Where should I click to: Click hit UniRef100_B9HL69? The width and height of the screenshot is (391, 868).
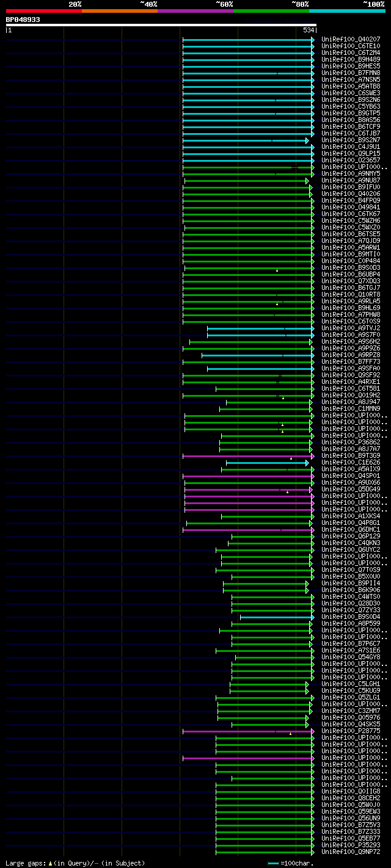click(x=351, y=308)
